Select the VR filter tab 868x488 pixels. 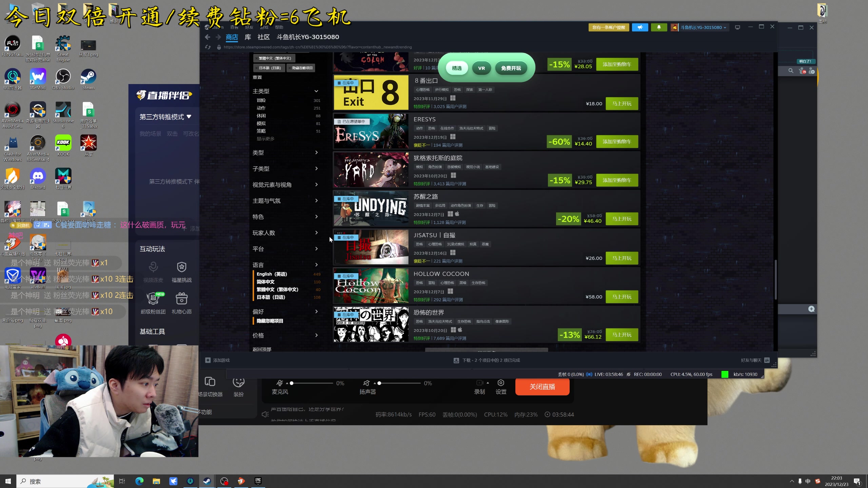tap(481, 68)
